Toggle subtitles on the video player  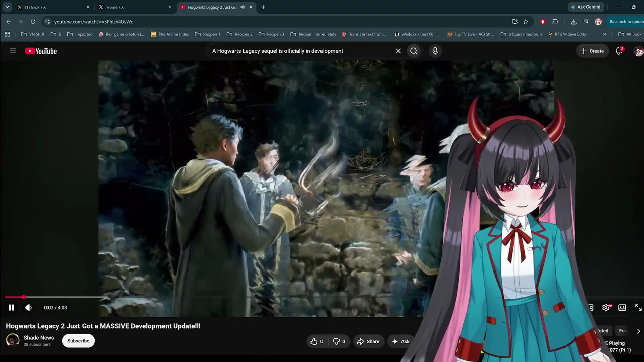coord(590,308)
